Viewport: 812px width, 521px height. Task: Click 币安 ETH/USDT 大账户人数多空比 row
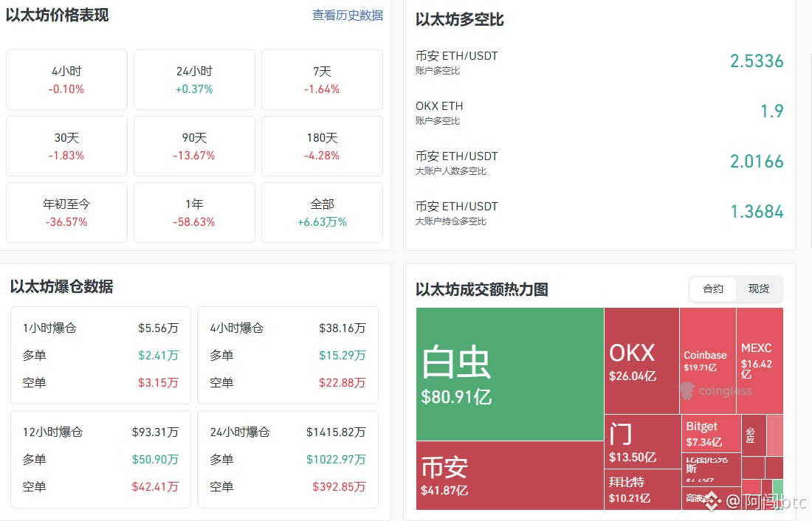(599, 162)
